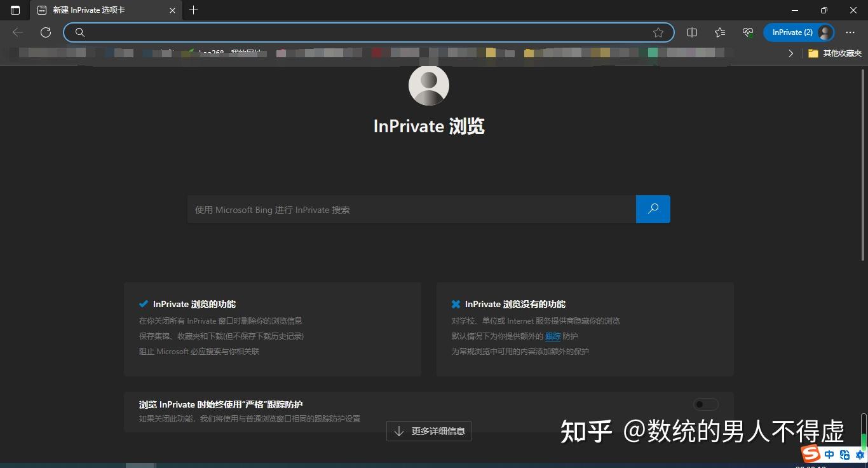Click text '对学校、单位或 Internet 服务提供商隐藏你的浏览'

click(536, 320)
